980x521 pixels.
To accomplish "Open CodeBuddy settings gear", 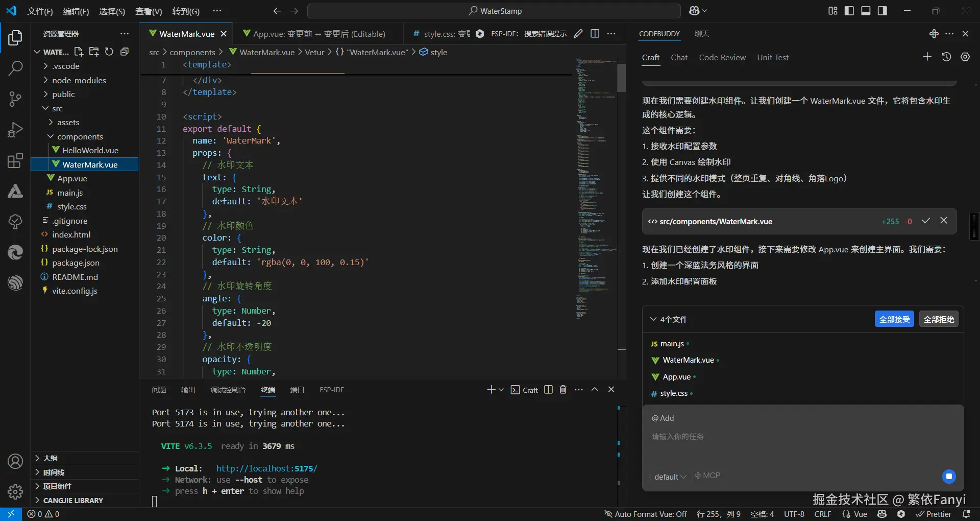I will coord(965,57).
